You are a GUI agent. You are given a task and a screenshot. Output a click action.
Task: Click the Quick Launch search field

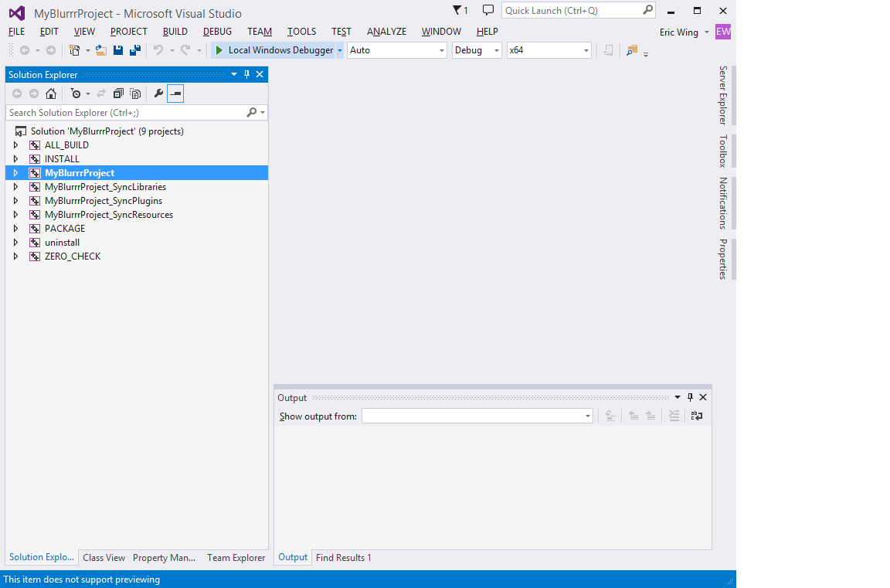coord(572,11)
